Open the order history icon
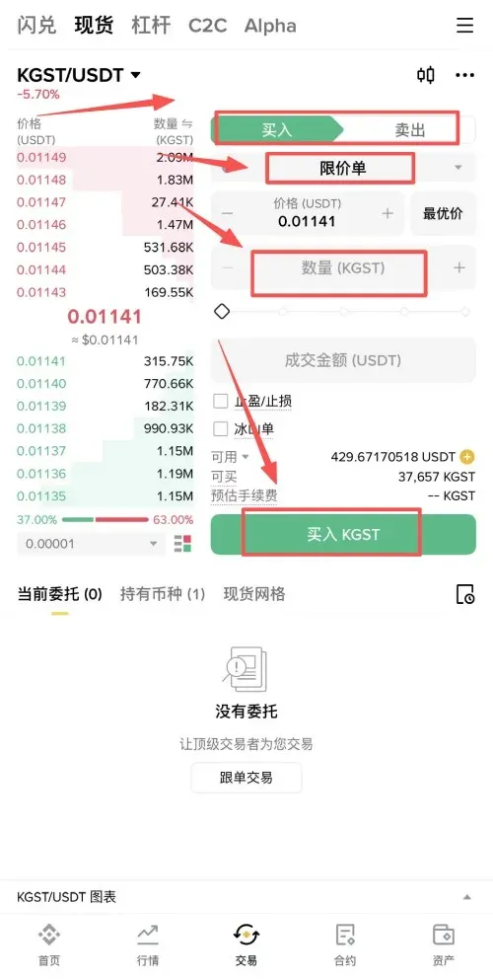Viewport: 493px width, 980px height. point(465,594)
